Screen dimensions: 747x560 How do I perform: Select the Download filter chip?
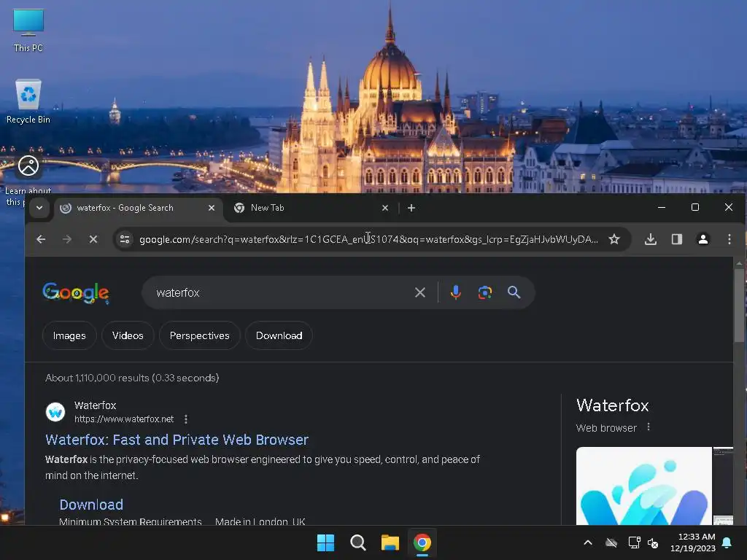tap(279, 335)
